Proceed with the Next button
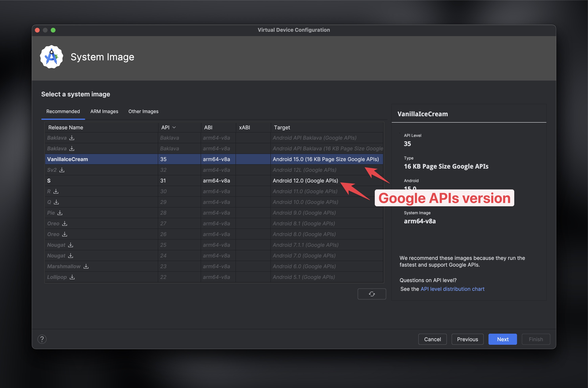The height and width of the screenshot is (388, 588). [503, 339]
